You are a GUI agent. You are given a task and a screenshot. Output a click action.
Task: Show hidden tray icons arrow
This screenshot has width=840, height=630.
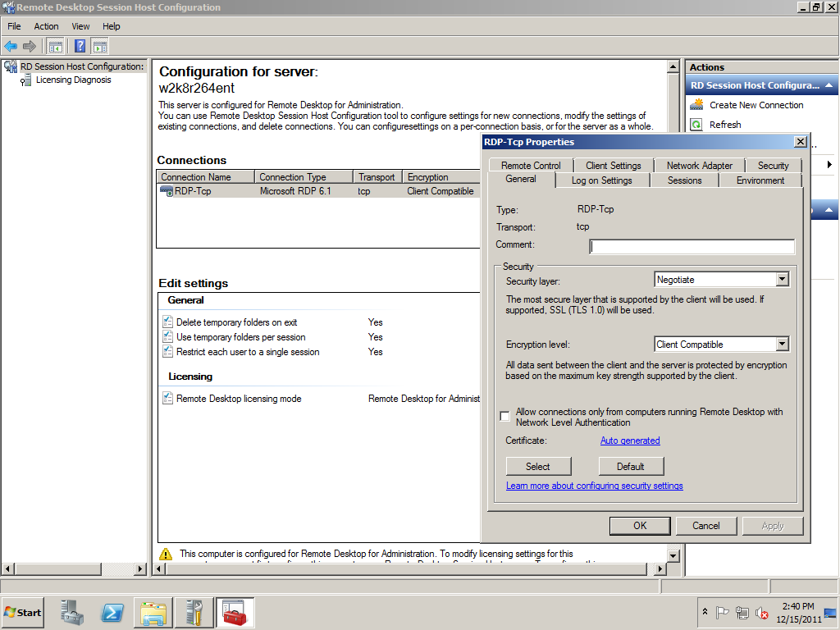pyautogui.click(x=705, y=612)
